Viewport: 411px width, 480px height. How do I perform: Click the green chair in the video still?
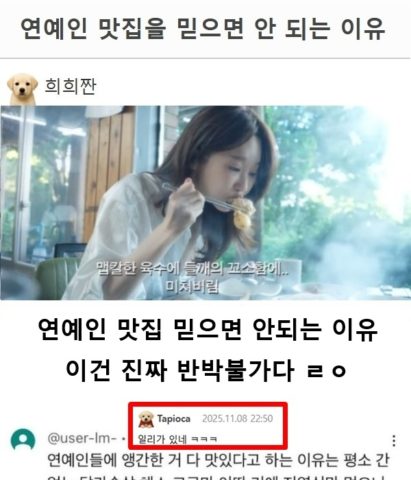[x=57, y=278]
